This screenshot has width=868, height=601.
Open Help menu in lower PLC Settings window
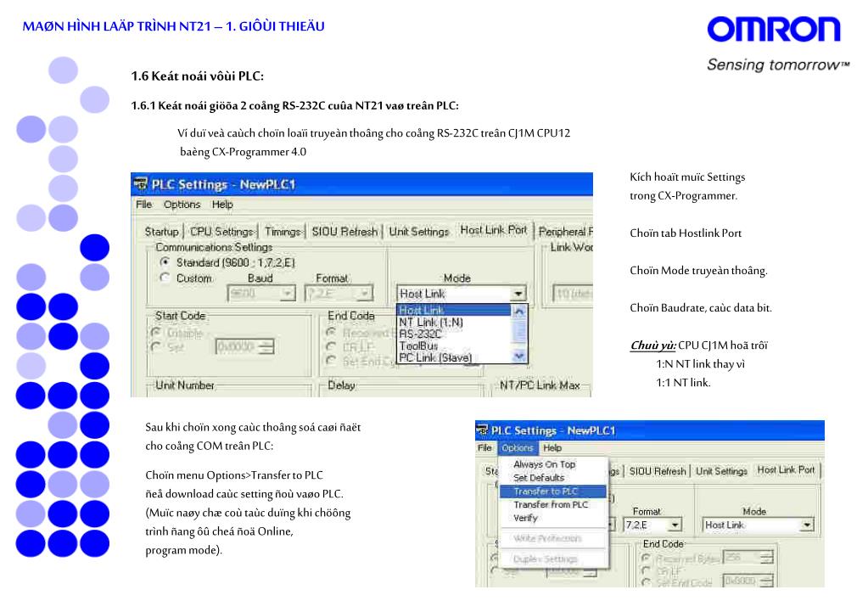552,447
